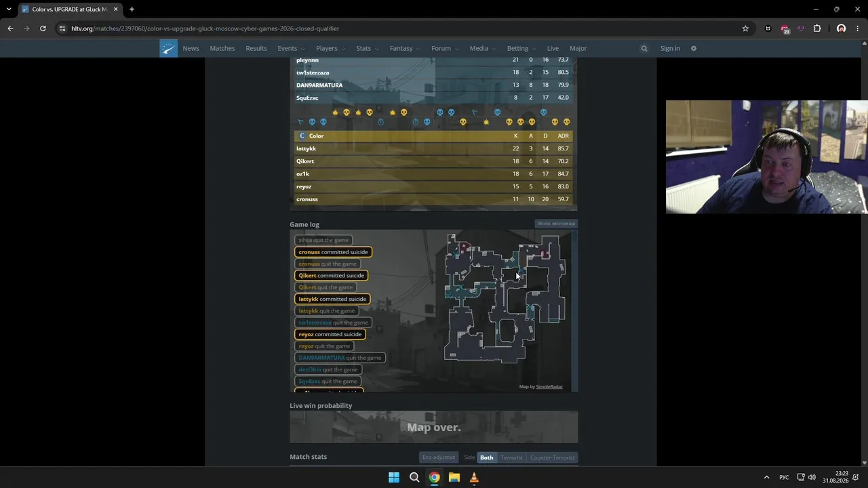The image size is (868, 488).
Task: Open VLC media player from taskbar
Action: [474, 477]
